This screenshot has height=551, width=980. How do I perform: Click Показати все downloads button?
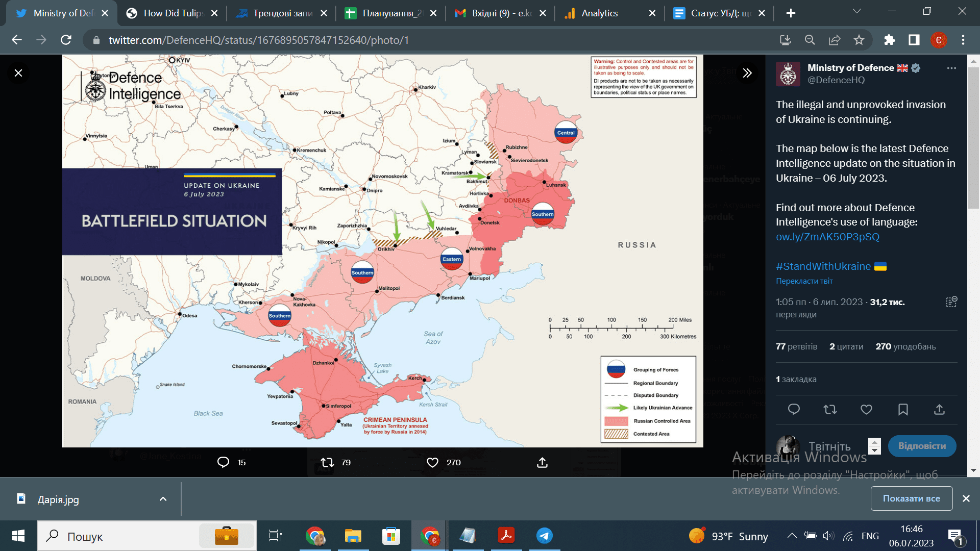[x=912, y=498]
